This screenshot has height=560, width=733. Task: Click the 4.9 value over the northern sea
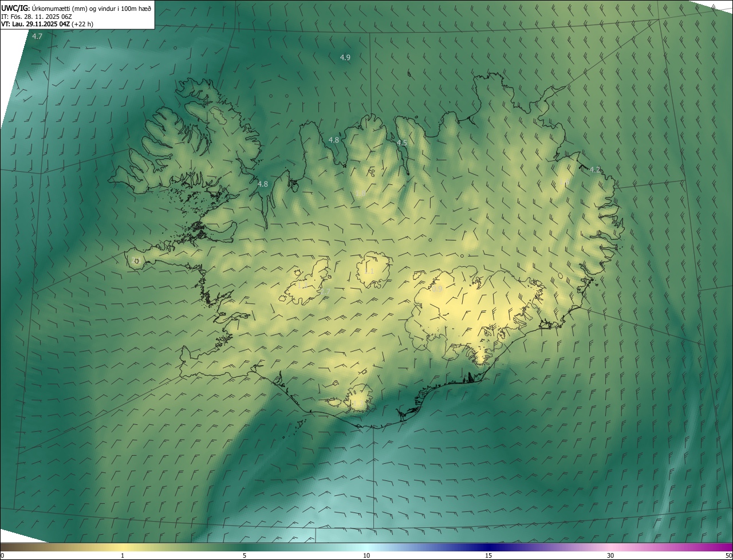click(x=345, y=57)
